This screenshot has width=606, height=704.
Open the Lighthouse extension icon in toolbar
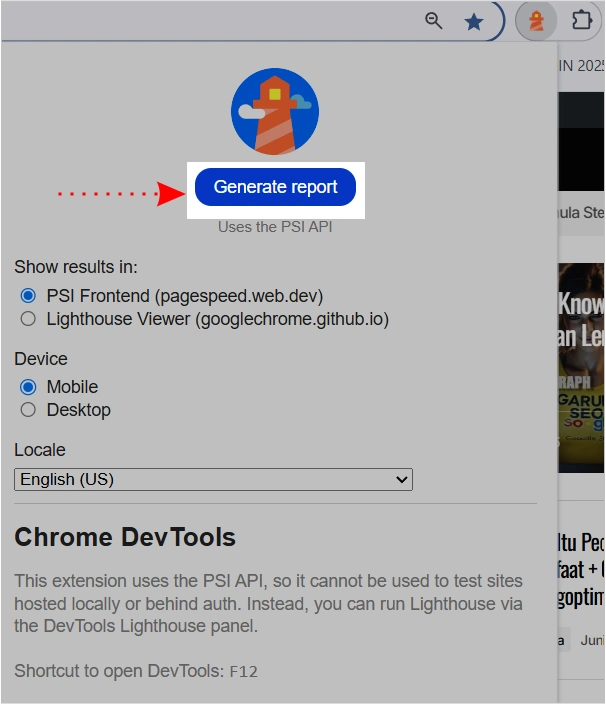coord(536,21)
